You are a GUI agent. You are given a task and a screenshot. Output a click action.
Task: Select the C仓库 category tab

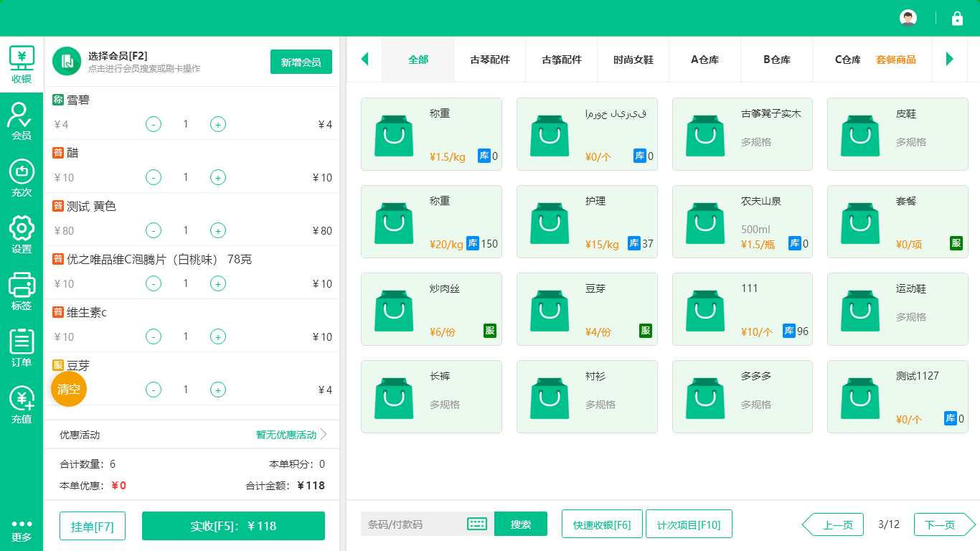[847, 60]
